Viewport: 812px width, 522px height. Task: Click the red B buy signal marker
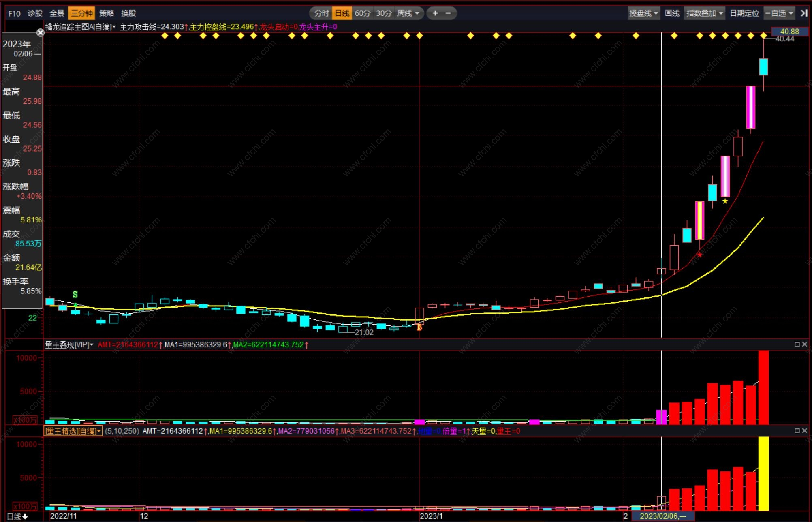(x=419, y=327)
